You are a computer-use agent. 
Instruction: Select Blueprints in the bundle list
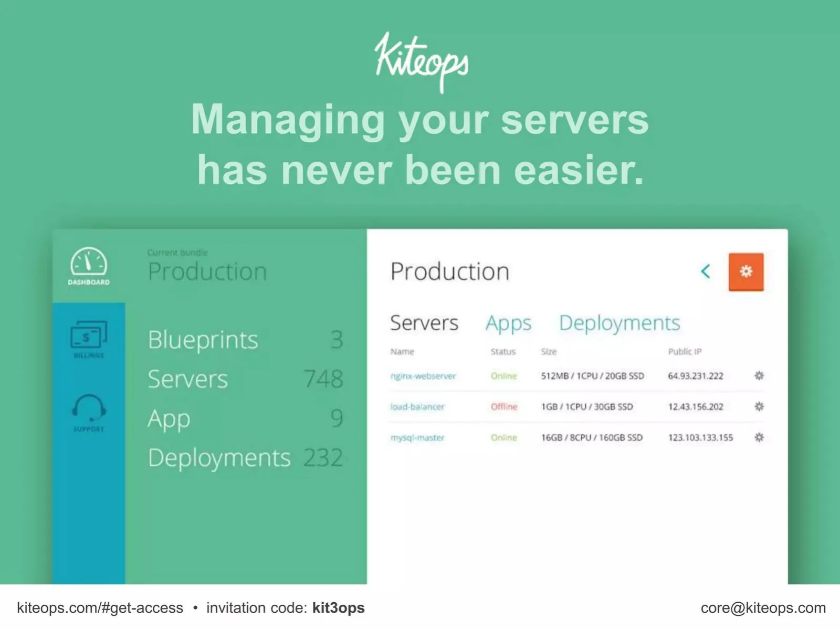click(x=245, y=340)
